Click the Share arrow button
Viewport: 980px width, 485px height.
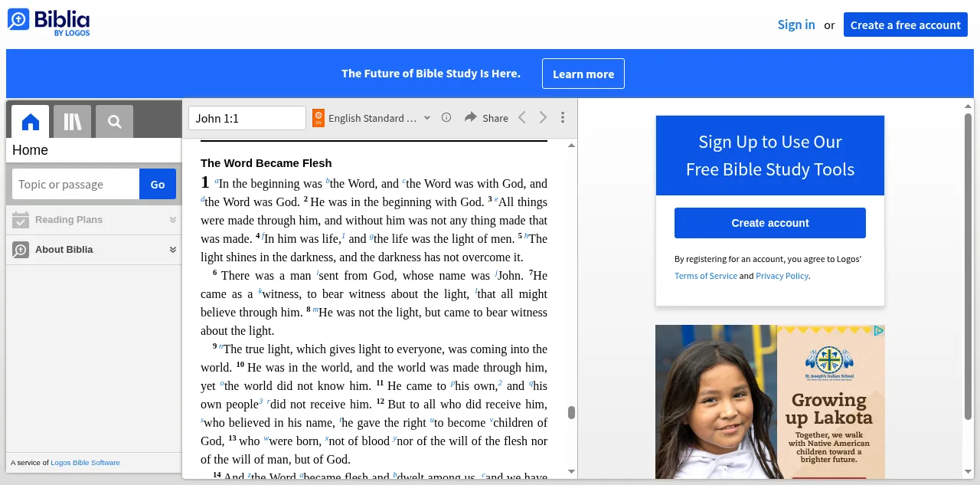click(486, 118)
